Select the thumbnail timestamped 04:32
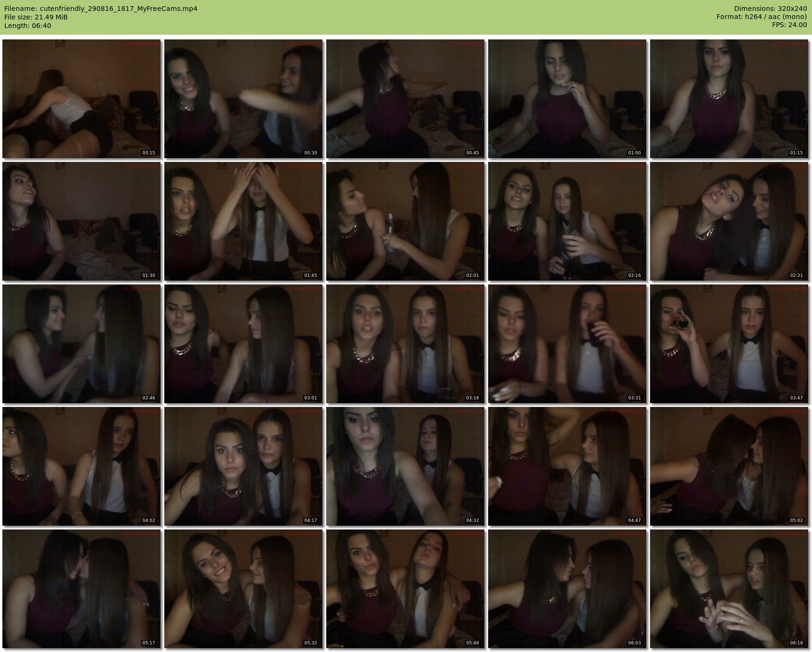This screenshot has width=812, height=652. coord(405,466)
